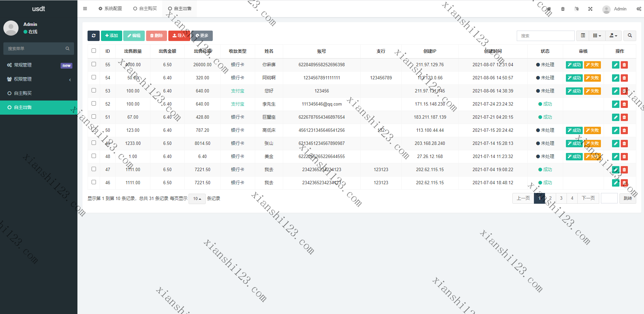Go to page 3 in pagination
Viewport: 644px width, 314px height.
pyautogui.click(x=561, y=198)
